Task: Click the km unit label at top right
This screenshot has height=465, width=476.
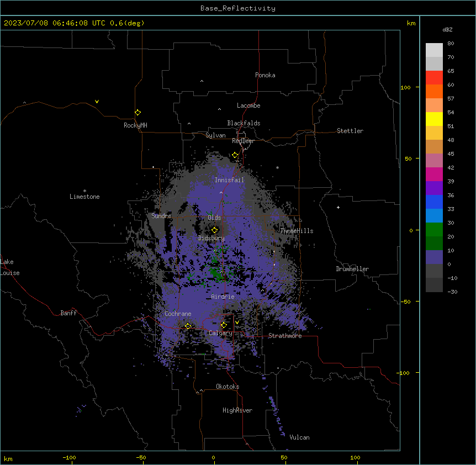Action: tap(411, 23)
